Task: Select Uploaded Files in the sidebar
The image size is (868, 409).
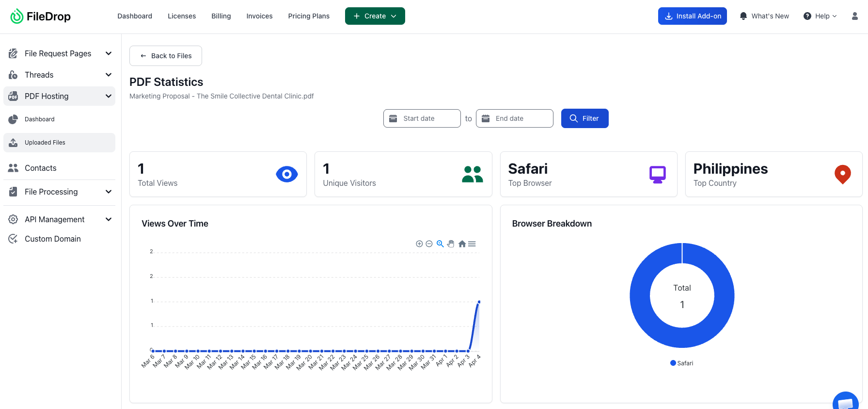Action: click(x=59, y=143)
